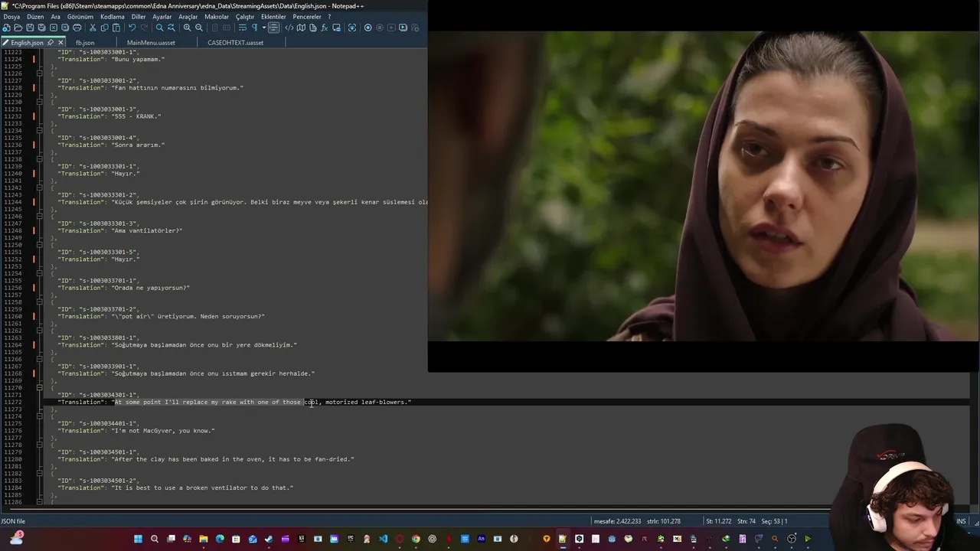Image resolution: width=980 pixels, height=551 pixels.
Task: Click the "strln: 101.278" status entry
Action: point(664,521)
